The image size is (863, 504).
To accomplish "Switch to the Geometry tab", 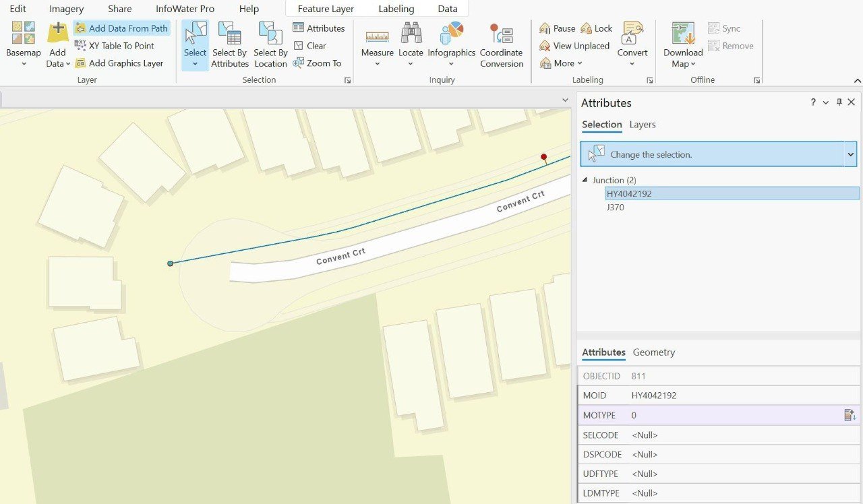I will 654,352.
